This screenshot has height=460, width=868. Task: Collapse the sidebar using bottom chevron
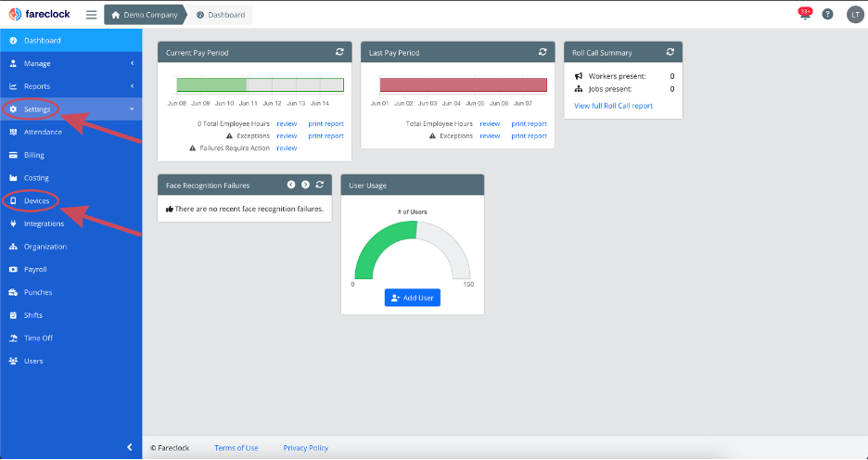[130, 447]
